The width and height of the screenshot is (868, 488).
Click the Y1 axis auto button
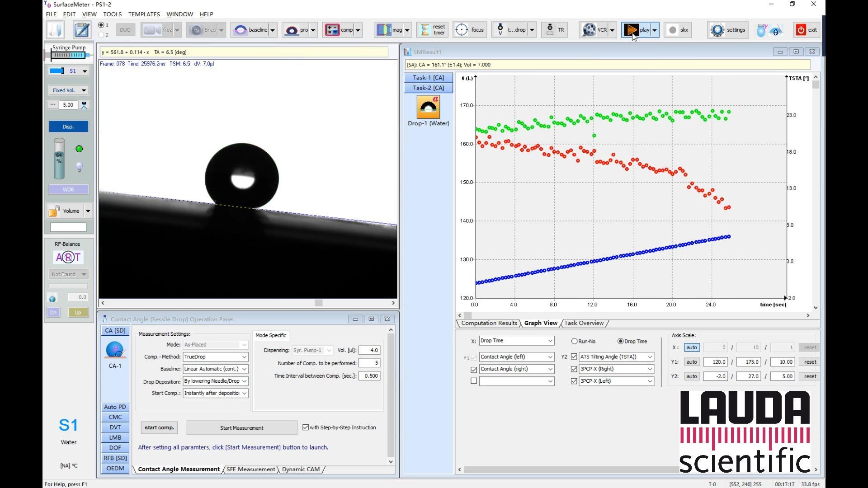[692, 362]
